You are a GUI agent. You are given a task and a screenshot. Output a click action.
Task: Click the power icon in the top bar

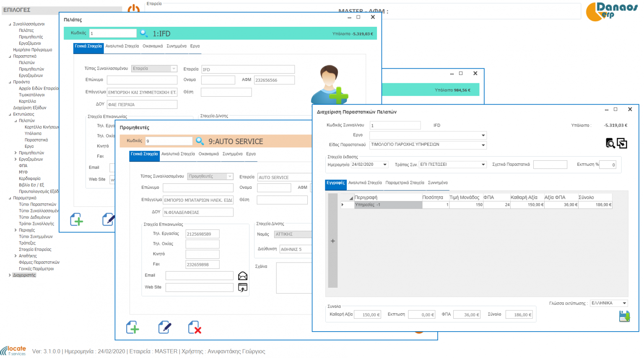[133, 8]
